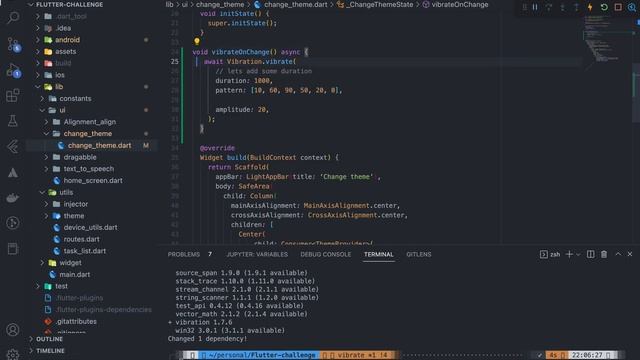
Task: Split the terminal panel
Action: [591, 254]
